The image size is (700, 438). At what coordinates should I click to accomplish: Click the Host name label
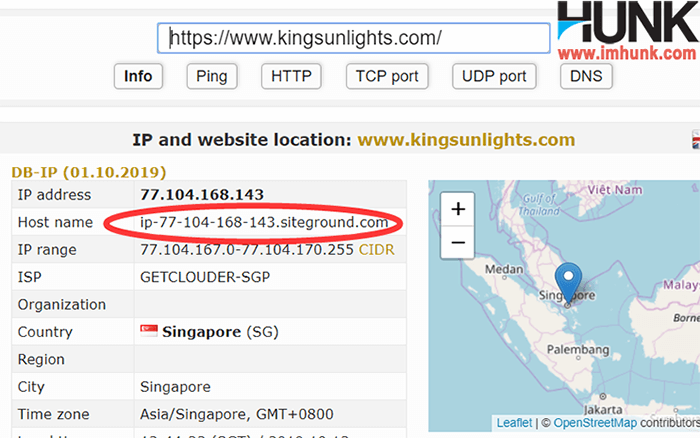click(x=55, y=222)
